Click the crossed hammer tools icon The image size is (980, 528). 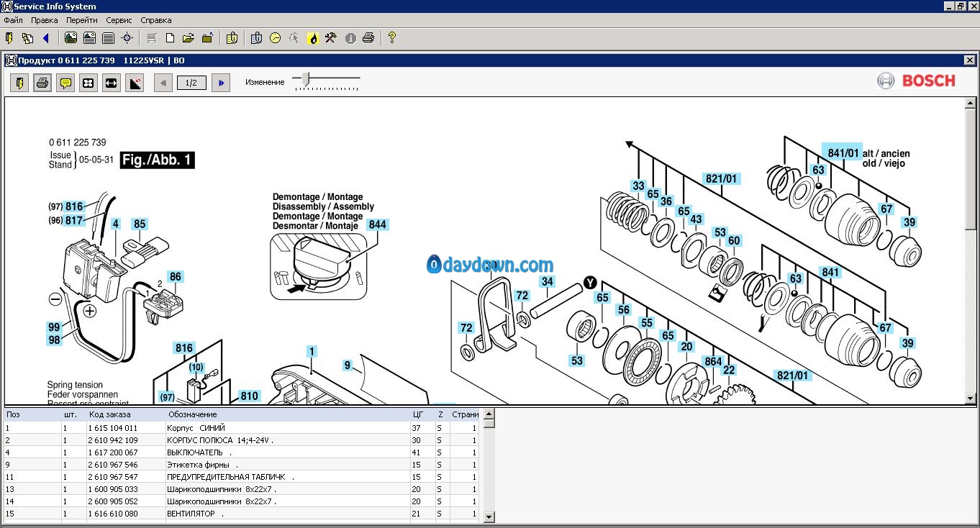coord(331,38)
